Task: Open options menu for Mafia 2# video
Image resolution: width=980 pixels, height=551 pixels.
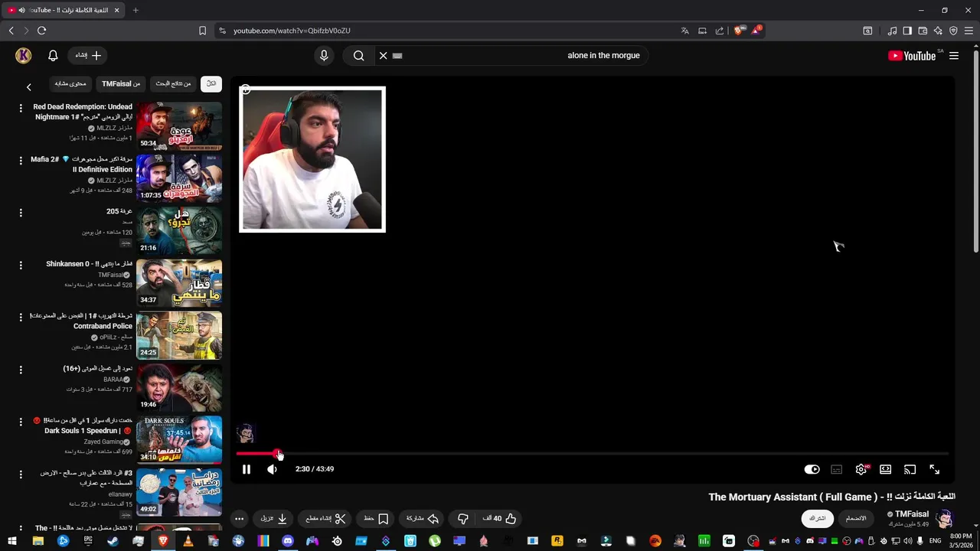Action: [21, 161]
